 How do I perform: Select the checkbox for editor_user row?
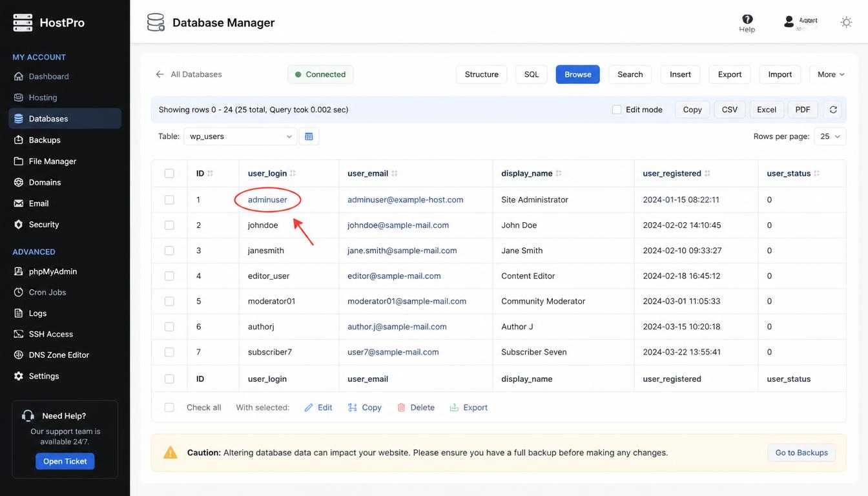(x=169, y=276)
